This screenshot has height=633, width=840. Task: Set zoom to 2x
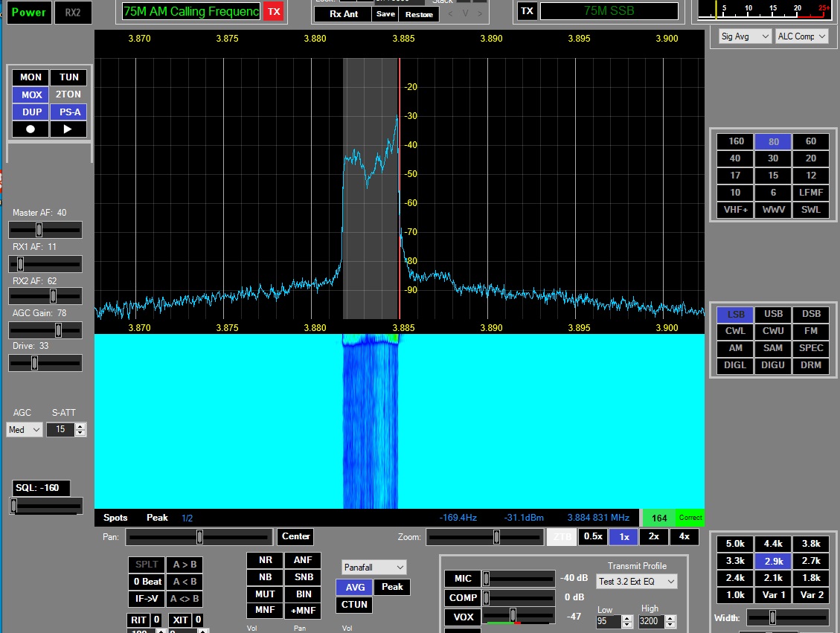click(653, 536)
